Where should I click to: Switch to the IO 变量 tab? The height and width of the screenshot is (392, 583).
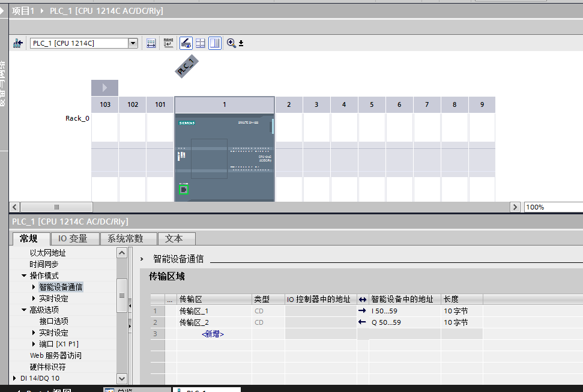tap(73, 239)
